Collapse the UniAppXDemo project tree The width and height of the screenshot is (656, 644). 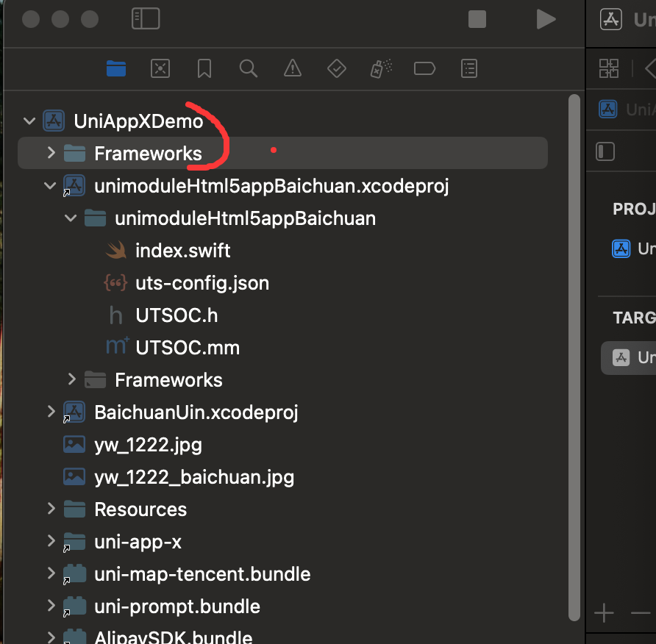point(29,121)
